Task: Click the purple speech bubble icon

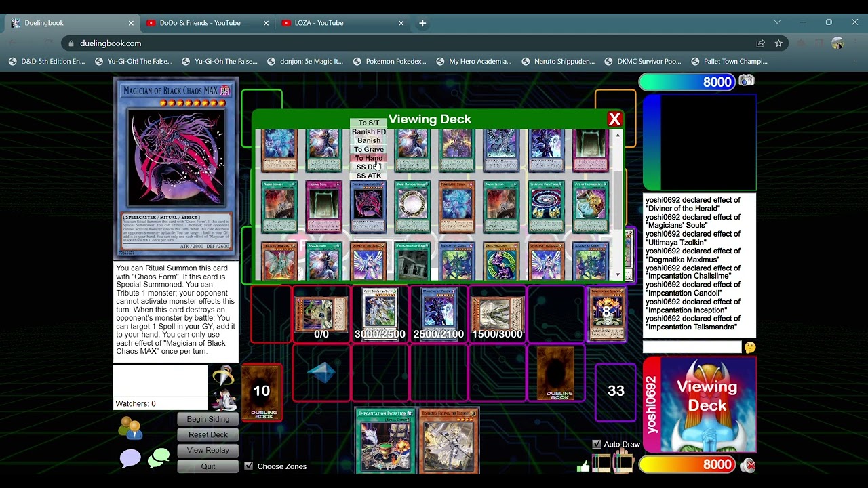Action: (130, 459)
